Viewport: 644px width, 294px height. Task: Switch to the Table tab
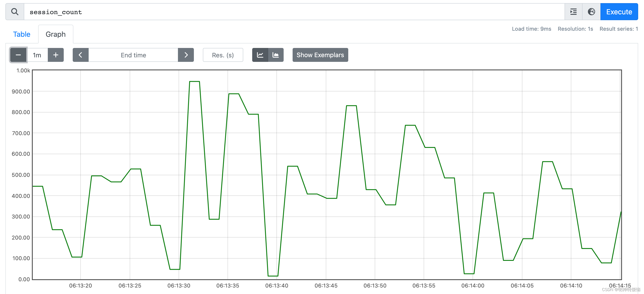(22, 34)
